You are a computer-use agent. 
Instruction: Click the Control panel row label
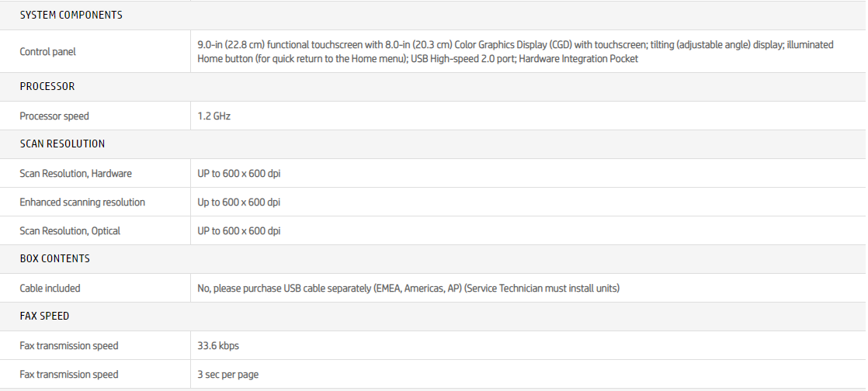pyautogui.click(x=47, y=51)
